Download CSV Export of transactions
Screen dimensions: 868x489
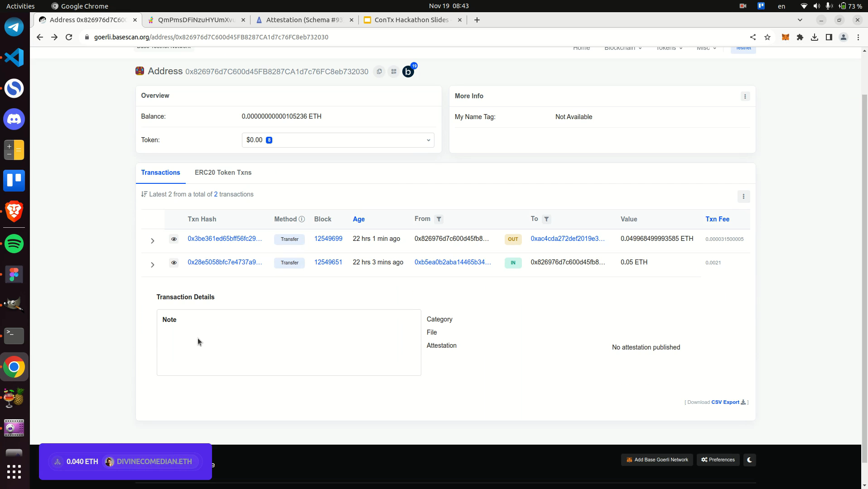coord(728,402)
